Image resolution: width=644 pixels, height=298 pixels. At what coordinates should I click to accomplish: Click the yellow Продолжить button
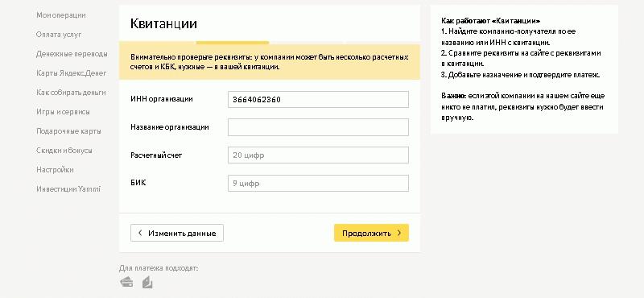[371, 233]
